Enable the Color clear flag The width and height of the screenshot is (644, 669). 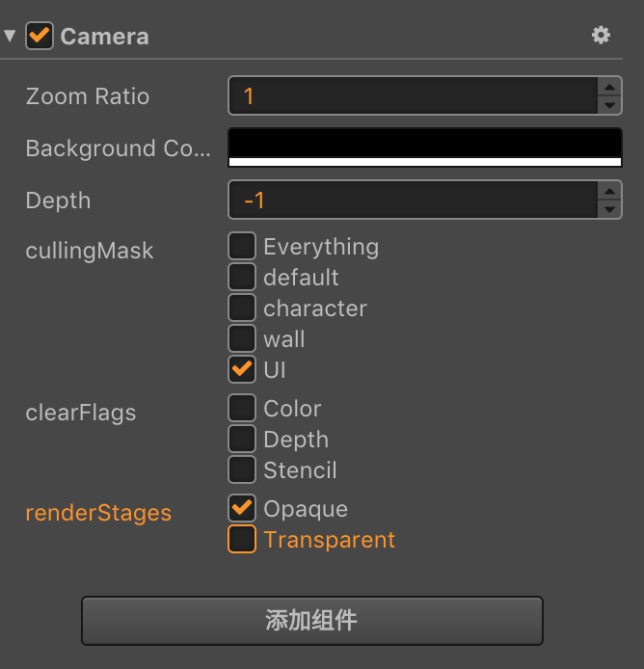click(x=242, y=409)
